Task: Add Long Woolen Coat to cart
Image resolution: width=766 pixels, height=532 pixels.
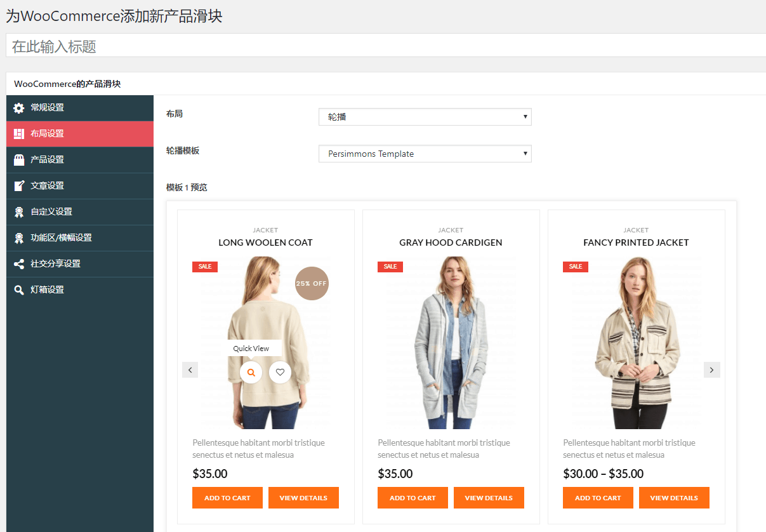Action: pyautogui.click(x=227, y=498)
